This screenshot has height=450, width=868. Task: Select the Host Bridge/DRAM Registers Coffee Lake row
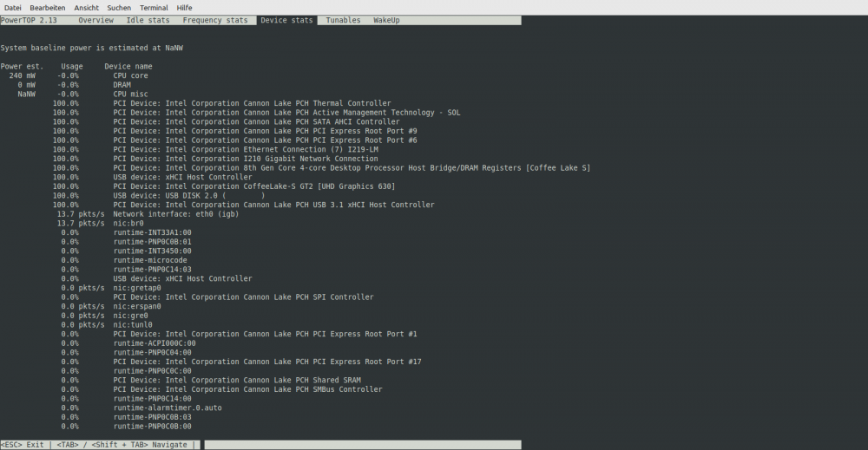[322, 168]
